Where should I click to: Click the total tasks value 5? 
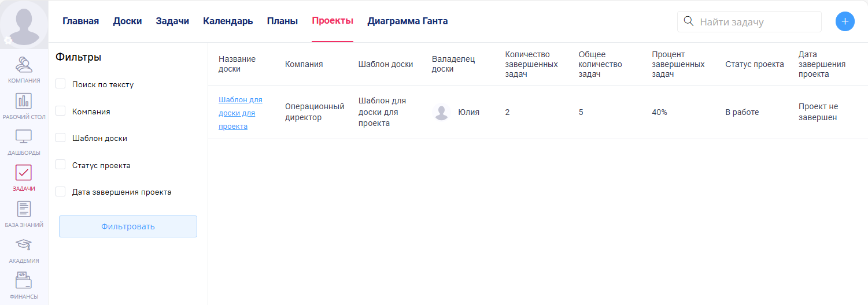581,112
